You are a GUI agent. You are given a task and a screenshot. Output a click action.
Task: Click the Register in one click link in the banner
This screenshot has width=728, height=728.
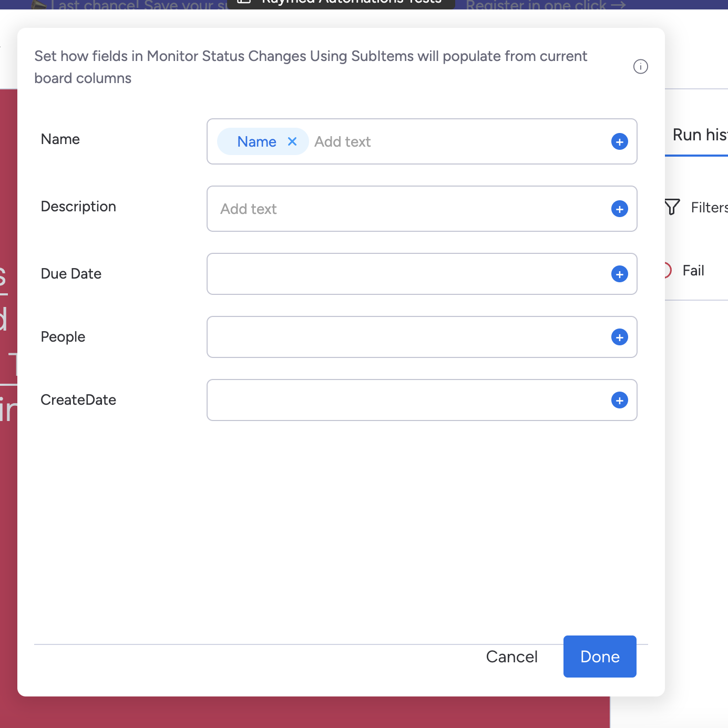[545, 5]
